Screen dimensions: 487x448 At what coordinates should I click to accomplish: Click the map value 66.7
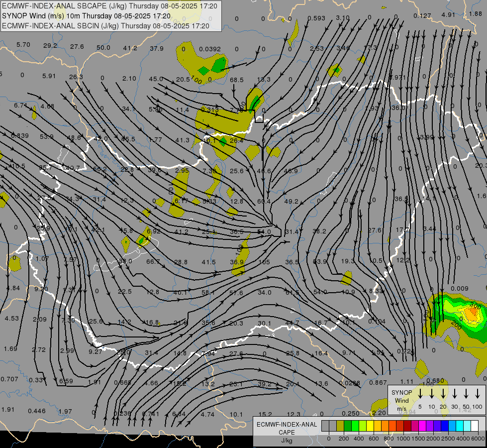[x=153, y=261]
